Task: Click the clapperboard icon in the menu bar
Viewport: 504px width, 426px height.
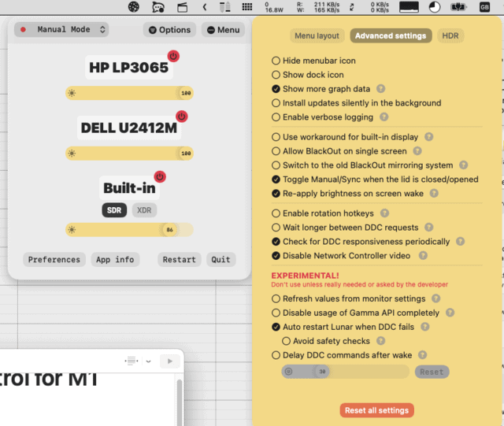Action: [x=182, y=7]
